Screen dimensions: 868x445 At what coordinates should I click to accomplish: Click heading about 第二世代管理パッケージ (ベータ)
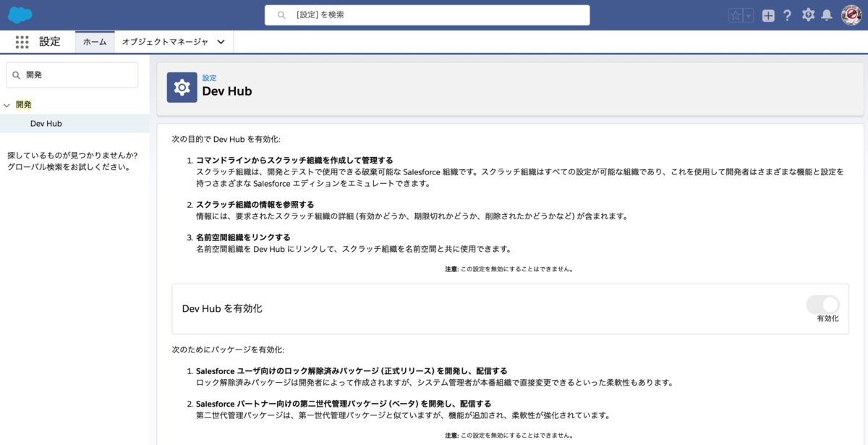344,404
